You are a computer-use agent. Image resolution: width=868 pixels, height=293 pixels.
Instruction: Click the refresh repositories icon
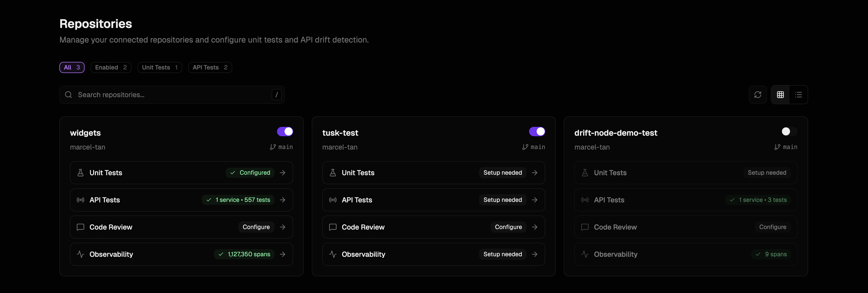(x=758, y=95)
